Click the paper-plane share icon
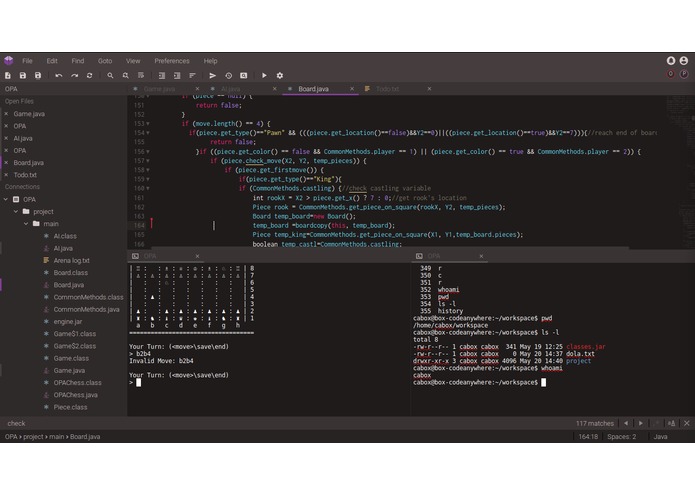This screenshot has height=494, width=695. coord(213,75)
